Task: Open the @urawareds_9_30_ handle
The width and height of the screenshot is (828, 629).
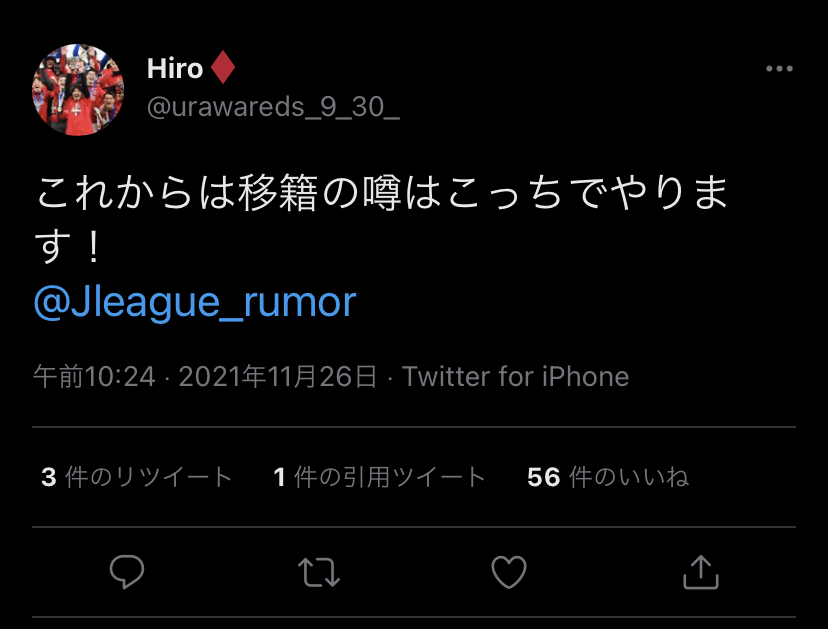Action: tap(273, 107)
